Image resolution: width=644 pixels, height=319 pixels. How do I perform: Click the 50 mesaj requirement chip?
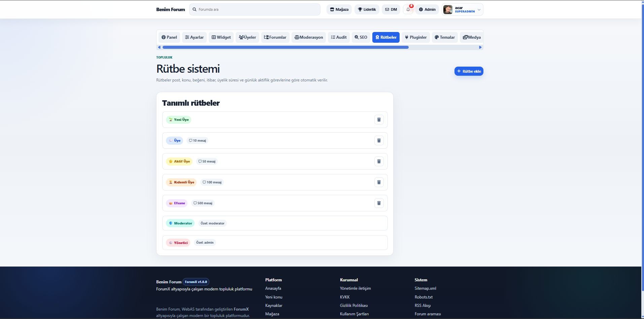tap(207, 162)
